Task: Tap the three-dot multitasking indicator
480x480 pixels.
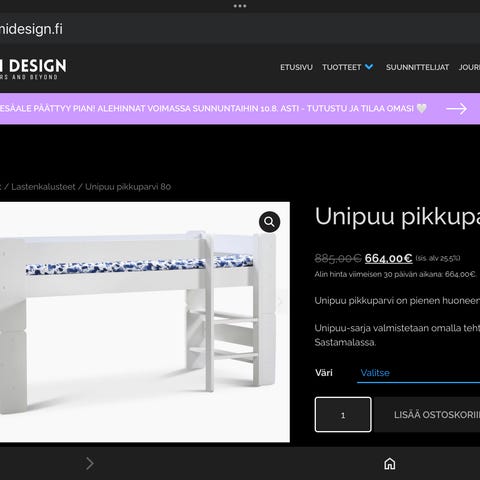Action: click(240, 6)
